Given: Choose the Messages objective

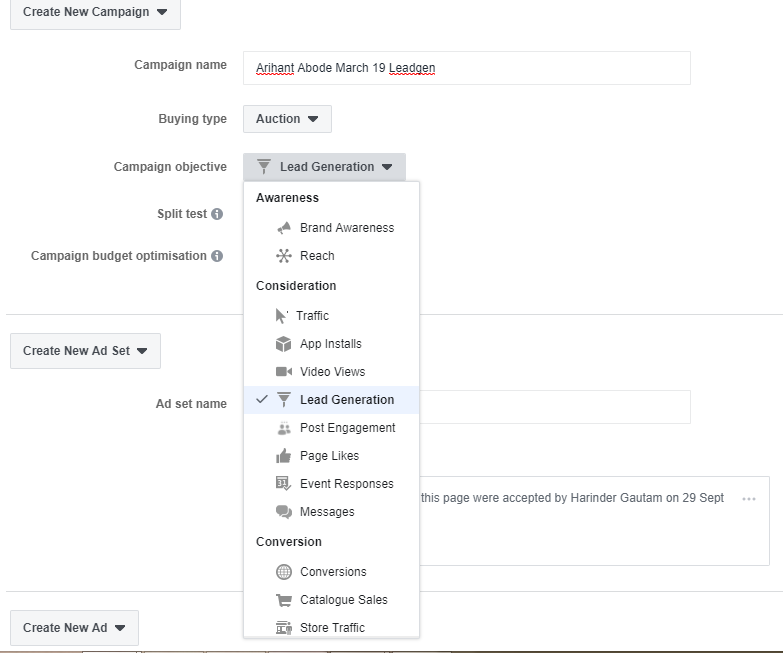Looking at the screenshot, I should coord(332,512).
